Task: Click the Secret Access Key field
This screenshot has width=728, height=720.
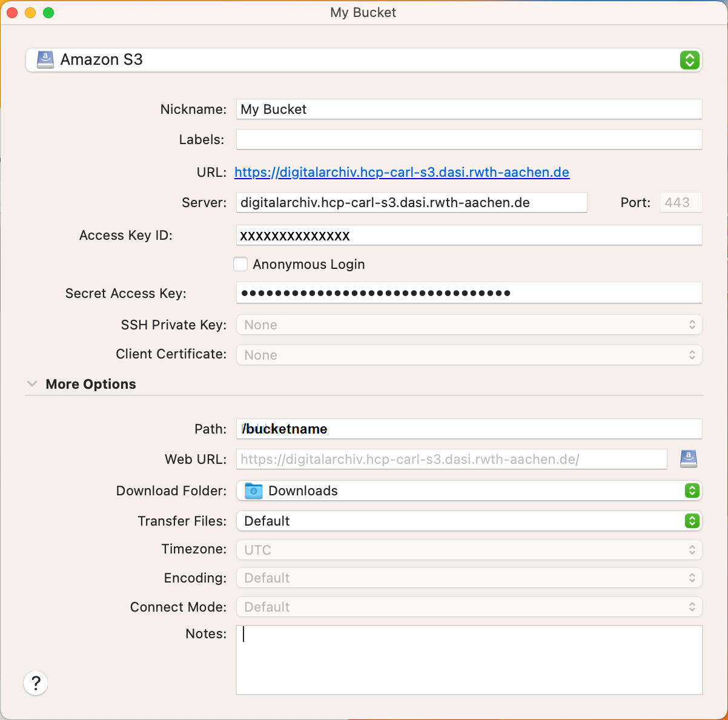Action: (469, 292)
